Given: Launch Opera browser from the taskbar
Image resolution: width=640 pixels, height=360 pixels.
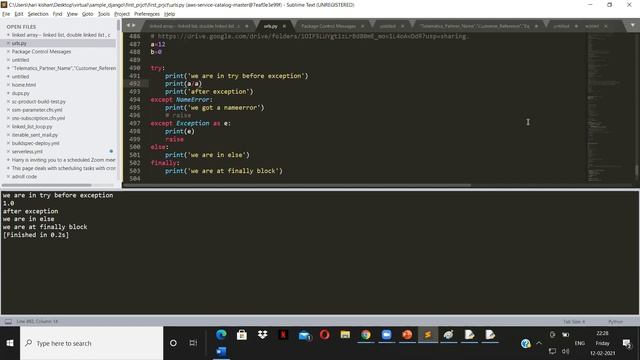Looking at the screenshot, I should (x=324, y=335).
